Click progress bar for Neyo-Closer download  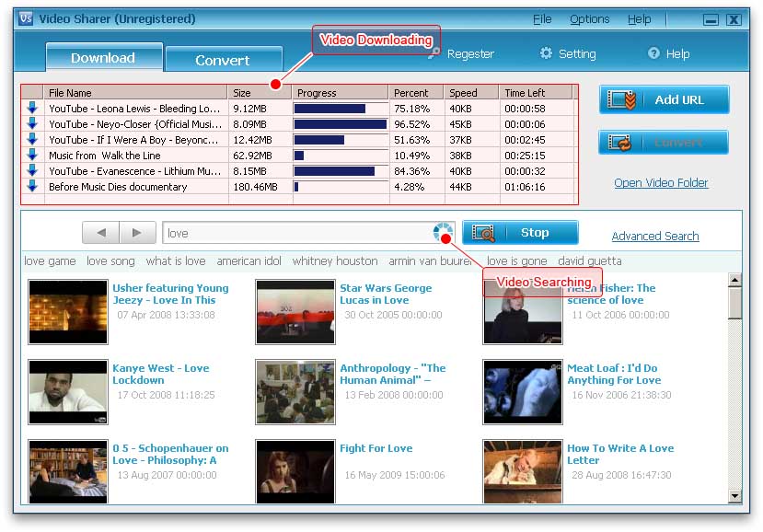tap(341, 124)
